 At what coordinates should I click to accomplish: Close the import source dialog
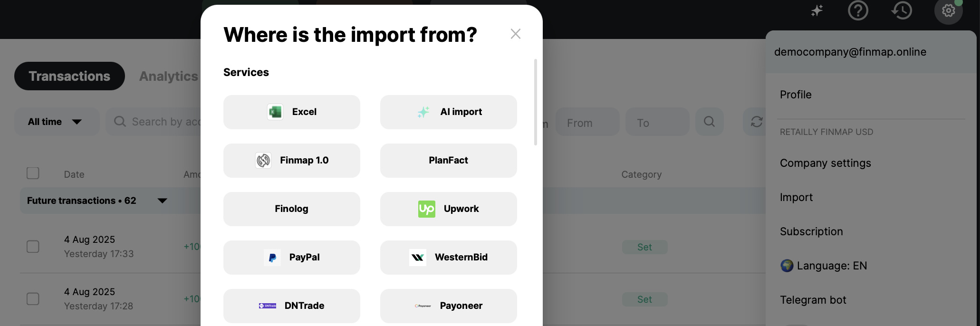pos(515,34)
